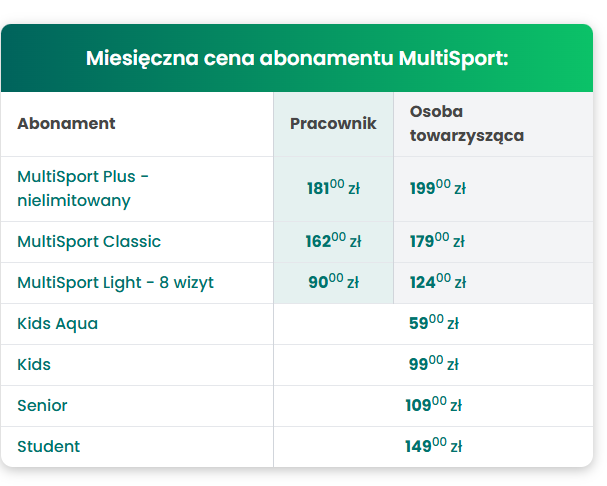Click the Pracownik column header
This screenshot has width=607, height=486.
coord(333,124)
